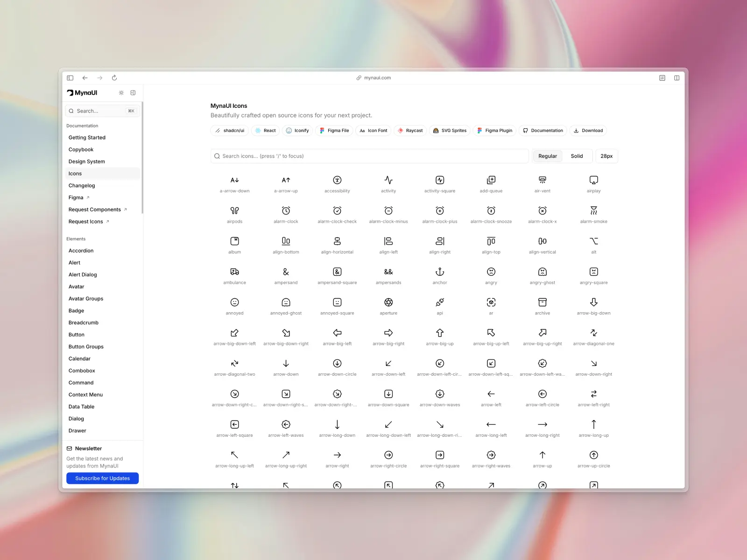The width and height of the screenshot is (747, 560).
Task: Select the archive icon
Action: 543,302
